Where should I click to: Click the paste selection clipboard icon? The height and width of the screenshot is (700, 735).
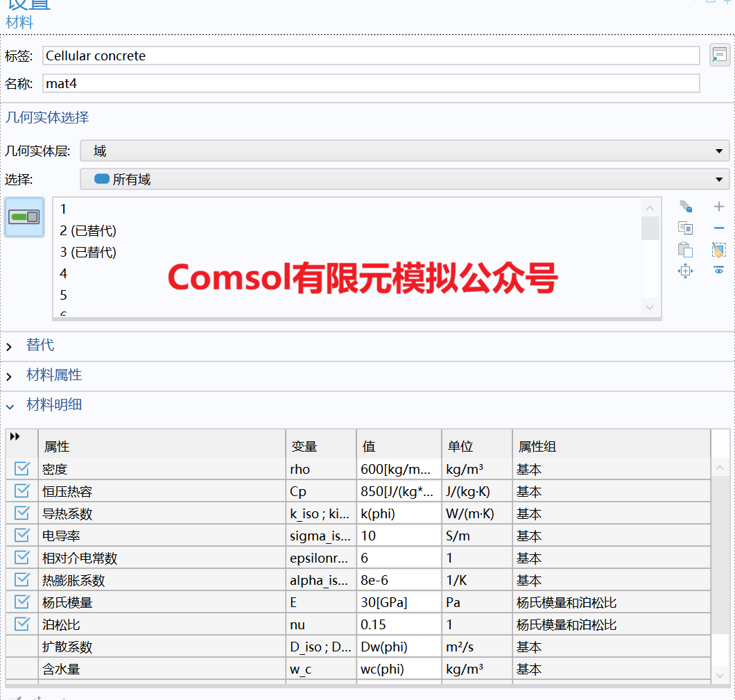(x=685, y=250)
